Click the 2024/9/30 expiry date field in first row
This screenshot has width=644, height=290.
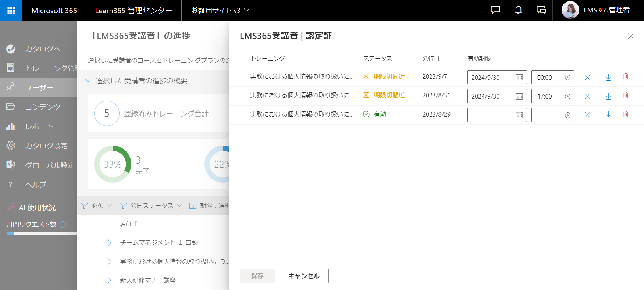coord(497,77)
